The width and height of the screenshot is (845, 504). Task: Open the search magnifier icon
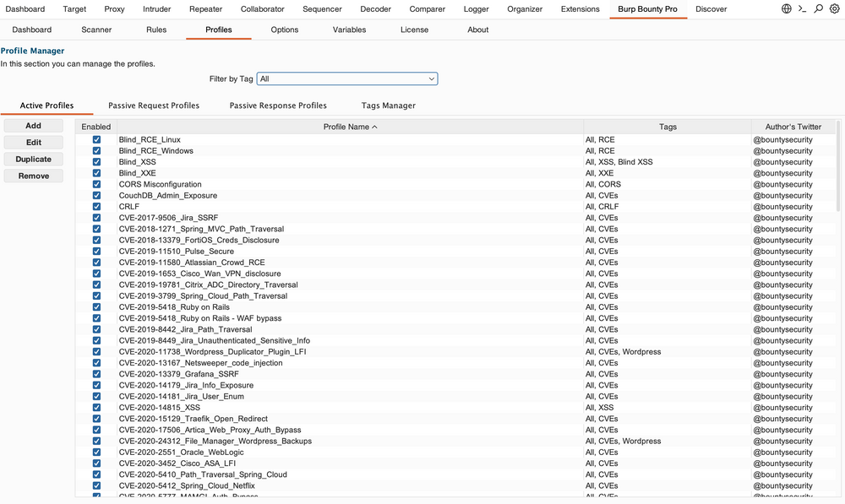(818, 8)
